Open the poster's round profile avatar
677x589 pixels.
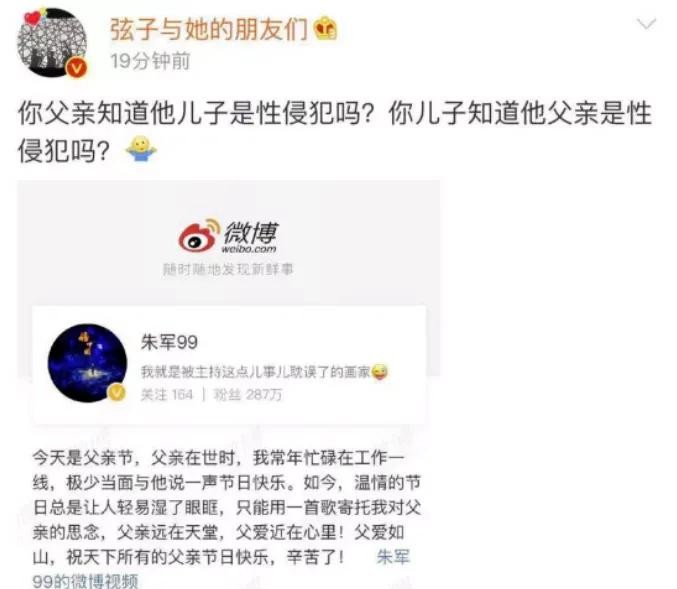[52, 42]
